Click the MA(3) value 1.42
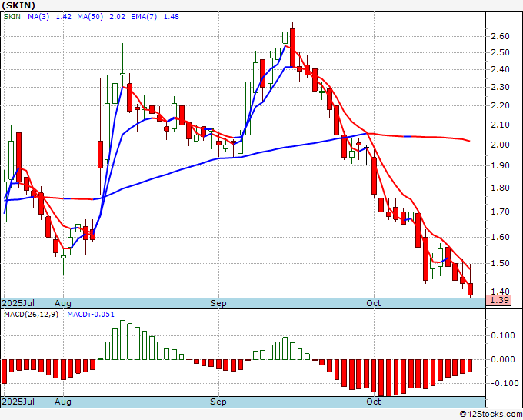The image size is (523, 420). pyautogui.click(x=63, y=17)
